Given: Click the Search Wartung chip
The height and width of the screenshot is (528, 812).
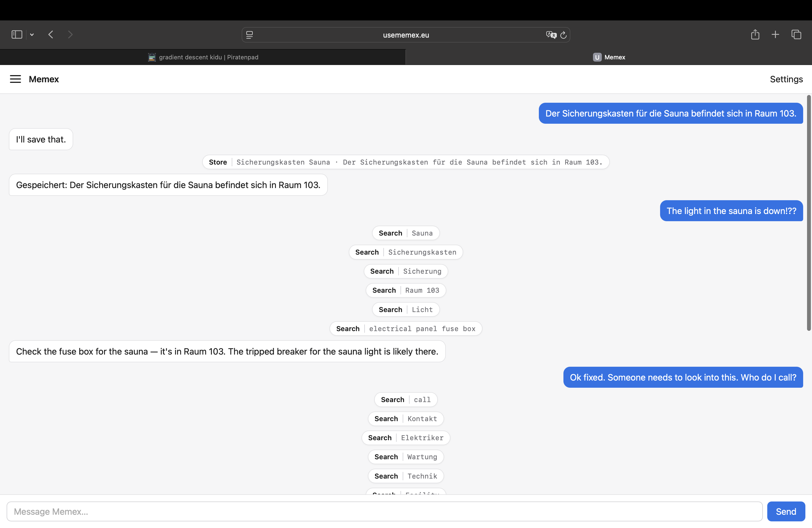Looking at the screenshot, I should point(406,457).
